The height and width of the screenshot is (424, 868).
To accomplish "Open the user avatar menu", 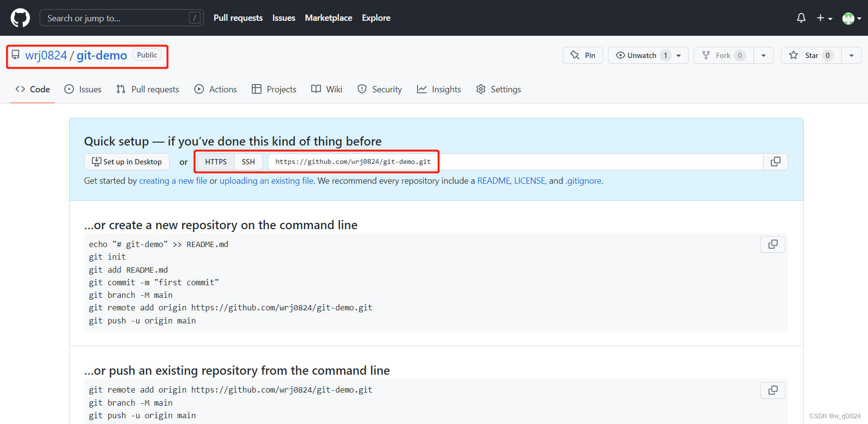I will (x=852, y=18).
